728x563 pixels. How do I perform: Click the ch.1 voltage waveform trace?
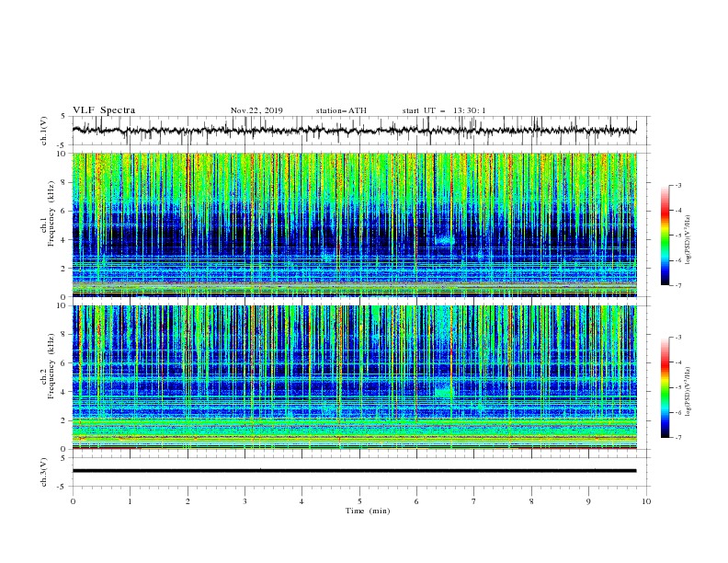point(354,130)
